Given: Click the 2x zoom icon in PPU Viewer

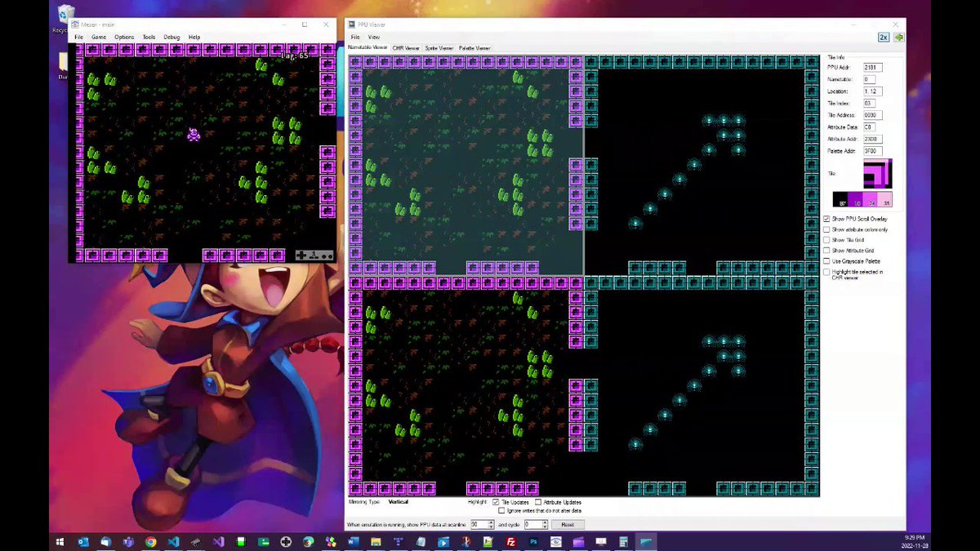Looking at the screenshot, I should [x=884, y=37].
